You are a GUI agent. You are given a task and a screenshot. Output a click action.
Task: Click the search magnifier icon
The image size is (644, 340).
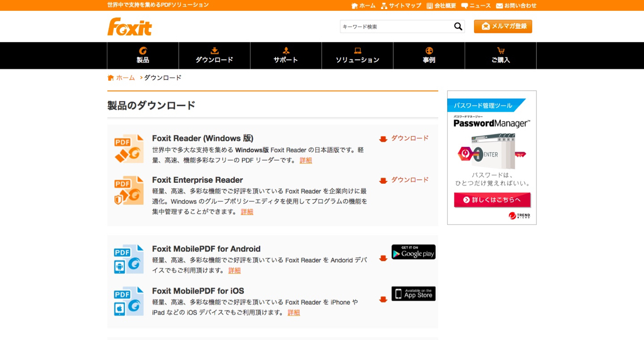[x=458, y=27]
